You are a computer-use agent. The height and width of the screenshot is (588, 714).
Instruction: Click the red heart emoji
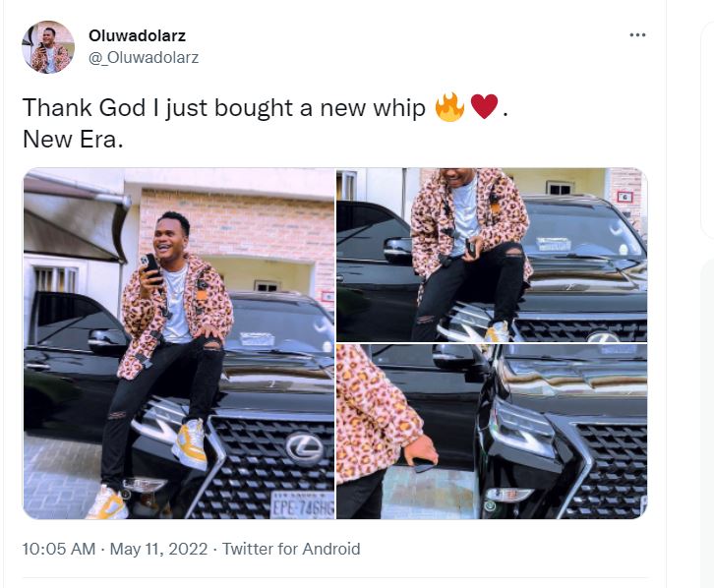point(484,107)
